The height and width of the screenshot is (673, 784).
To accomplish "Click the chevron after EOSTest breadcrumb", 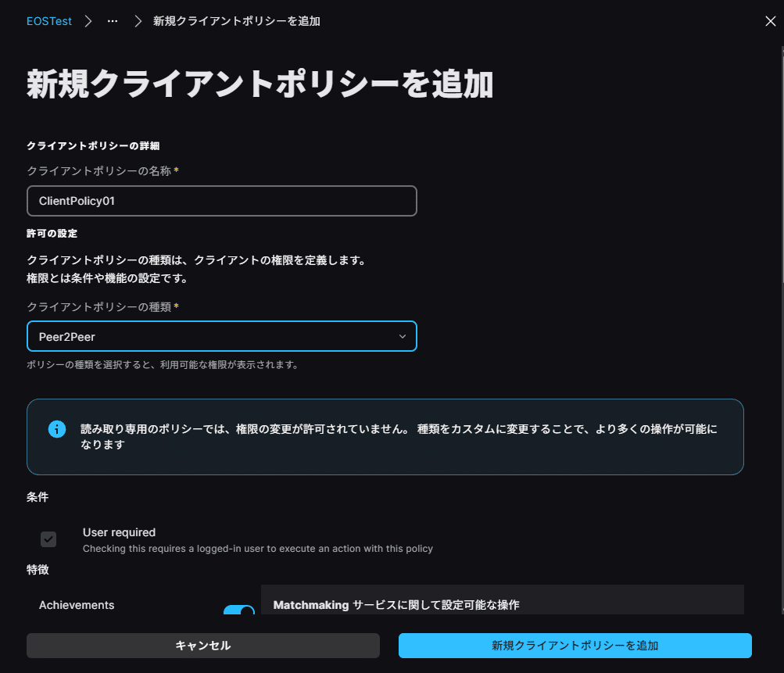I will pyautogui.click(x=88, y=21).
